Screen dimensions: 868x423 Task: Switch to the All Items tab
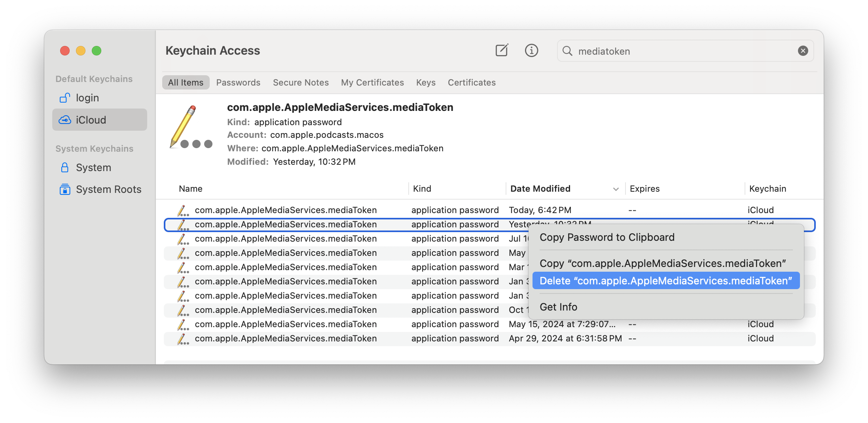point(186,82)
